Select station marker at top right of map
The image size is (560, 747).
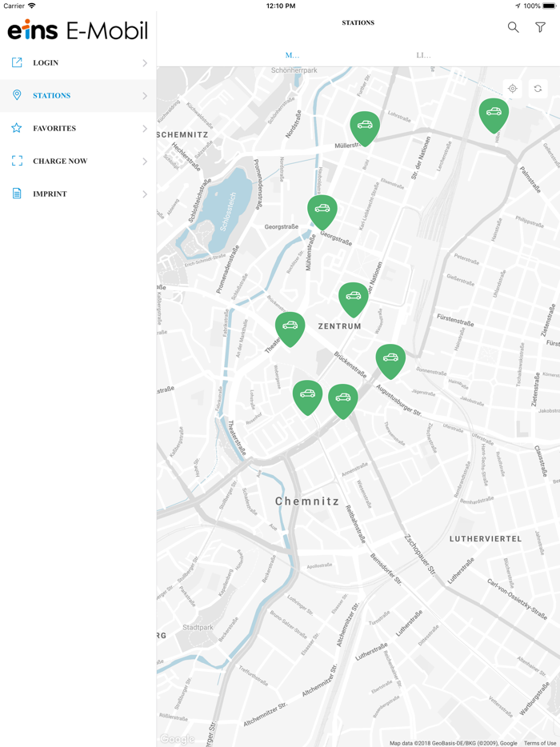[494, 115]
